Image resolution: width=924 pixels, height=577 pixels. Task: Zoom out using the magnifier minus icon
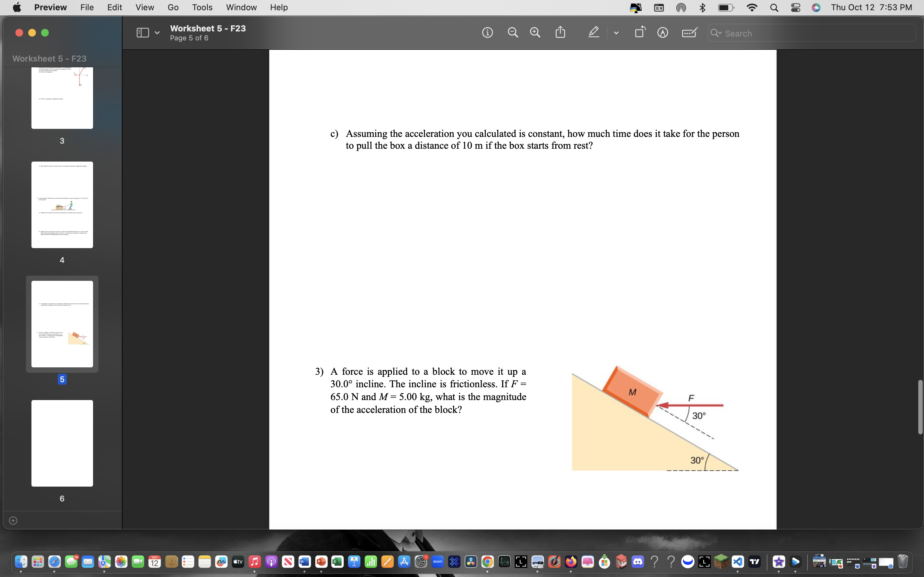point(513,33)
